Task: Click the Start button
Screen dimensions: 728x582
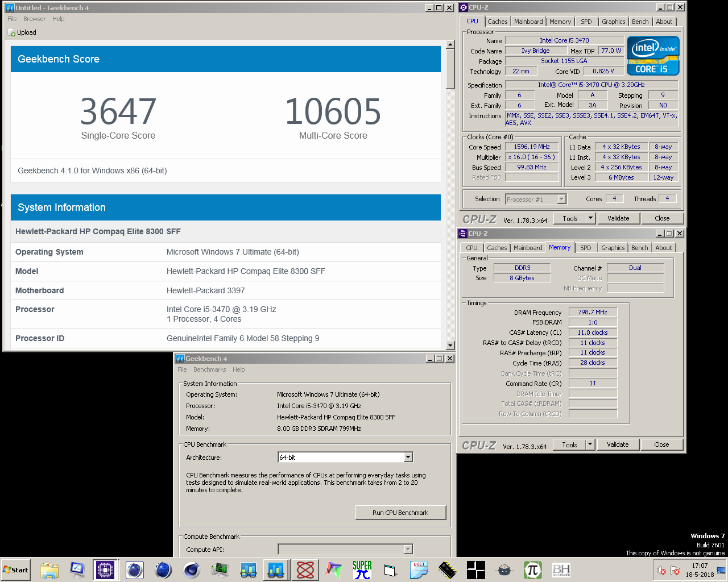Action: (15, 570)
